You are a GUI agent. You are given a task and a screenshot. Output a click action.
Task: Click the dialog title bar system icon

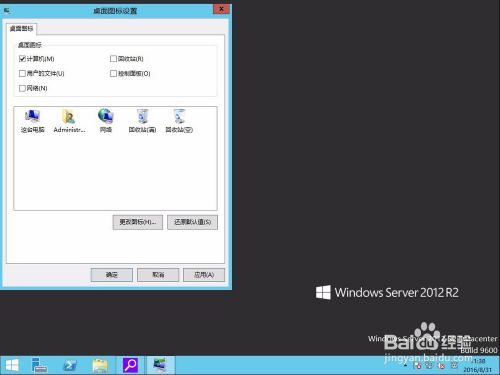pyautogui.click(x=7, y=10)
